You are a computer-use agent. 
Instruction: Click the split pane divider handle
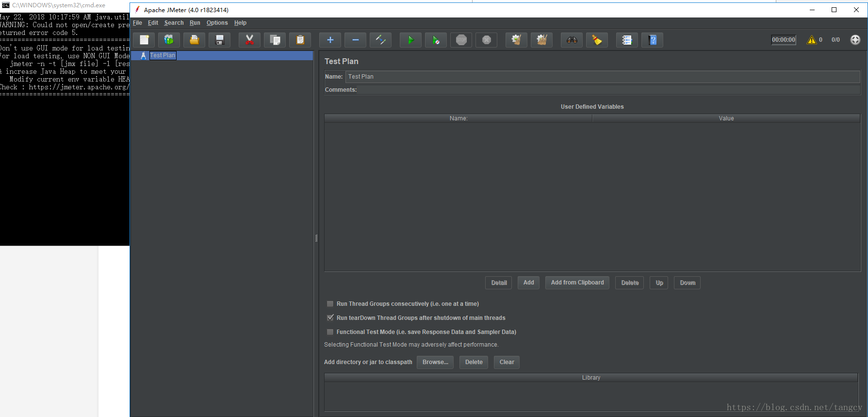316,238
